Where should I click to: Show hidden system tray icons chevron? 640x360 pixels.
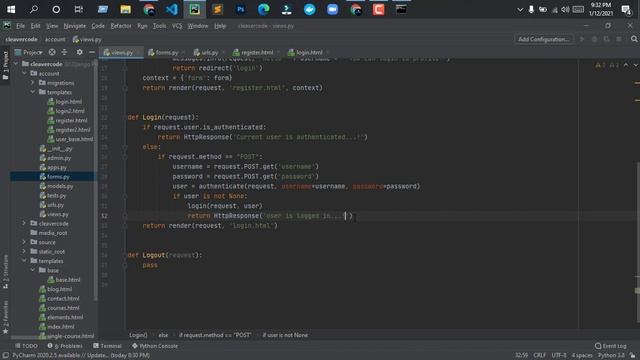520,9
